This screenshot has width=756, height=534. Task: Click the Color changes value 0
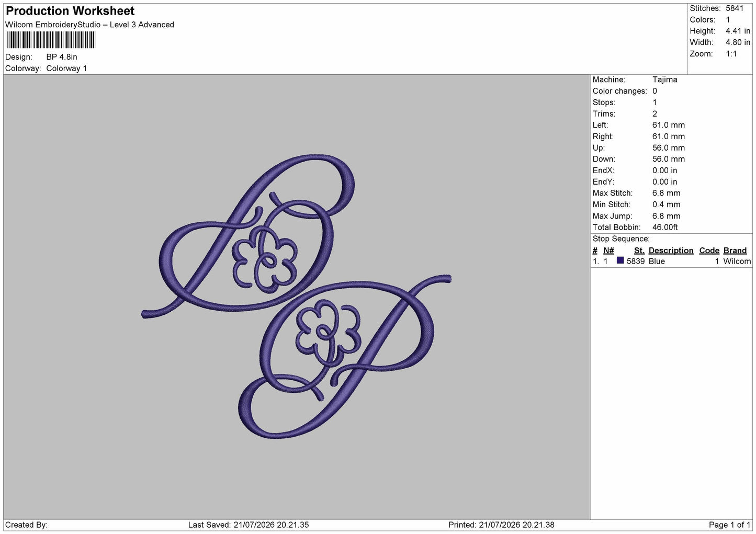pyautogui.click(x=655, y=91)
